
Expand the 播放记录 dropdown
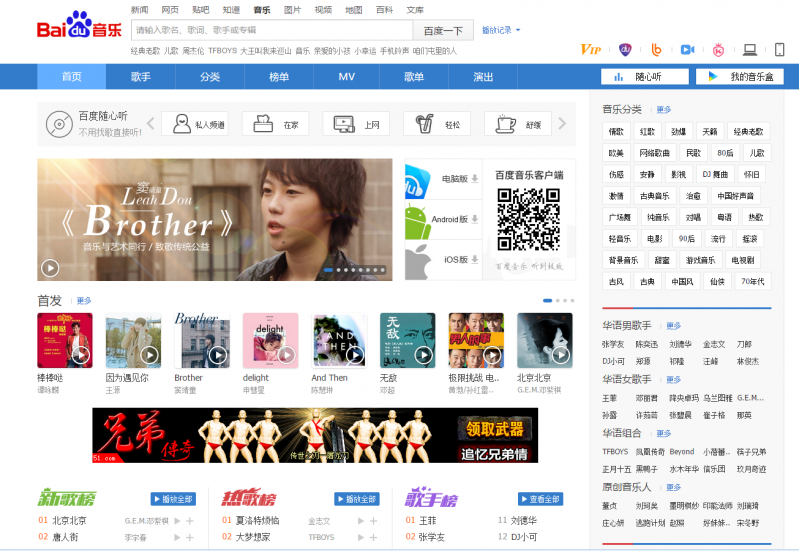pos(501,30)
